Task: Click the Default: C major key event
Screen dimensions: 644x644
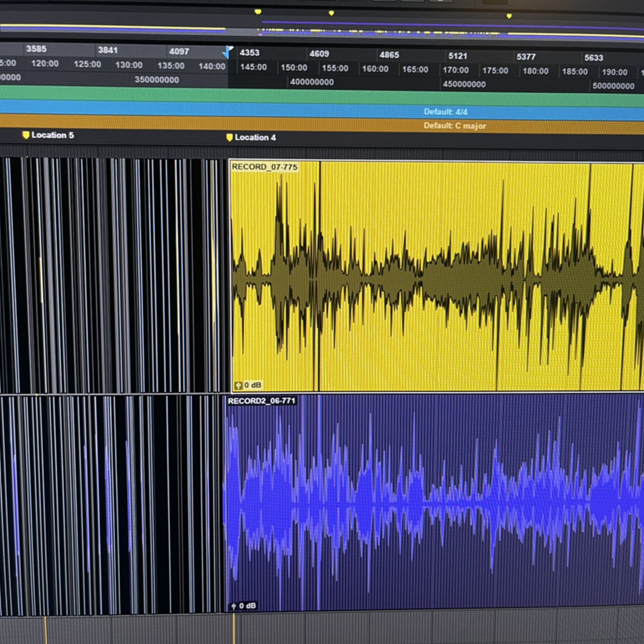Action: [x=455, y=126]
